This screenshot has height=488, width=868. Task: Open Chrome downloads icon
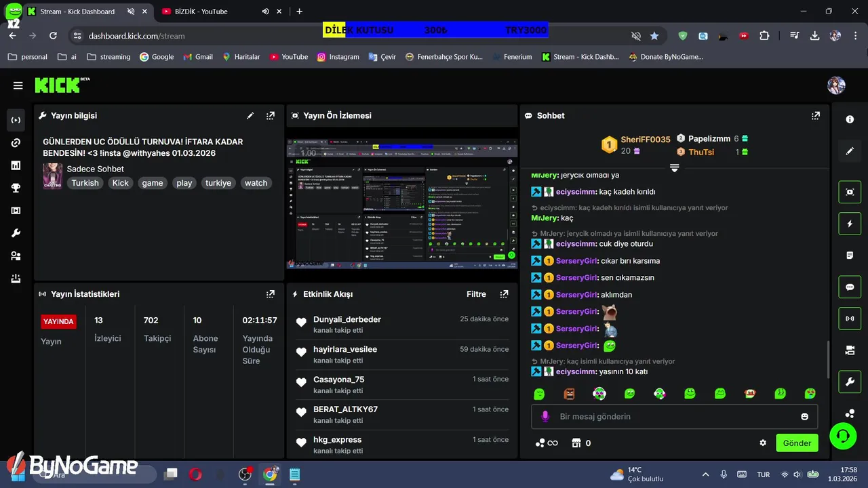click(815, 36)
